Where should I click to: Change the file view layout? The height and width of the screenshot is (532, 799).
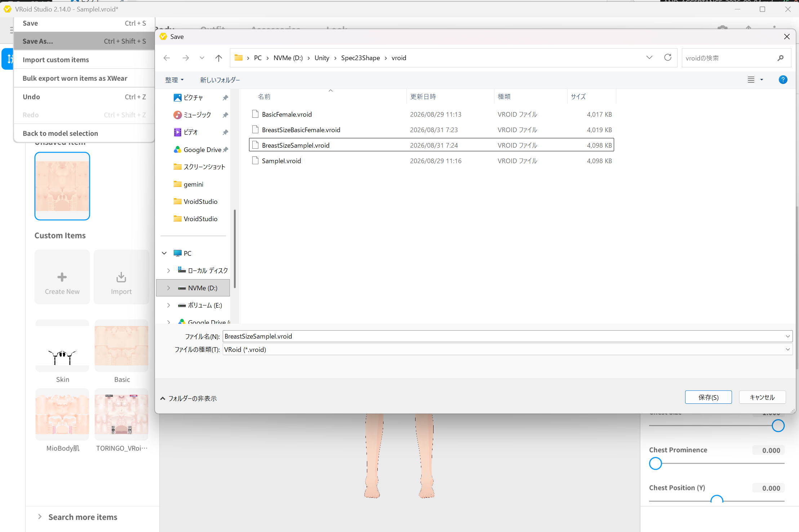pyautogui.click(x=751, y=80)
